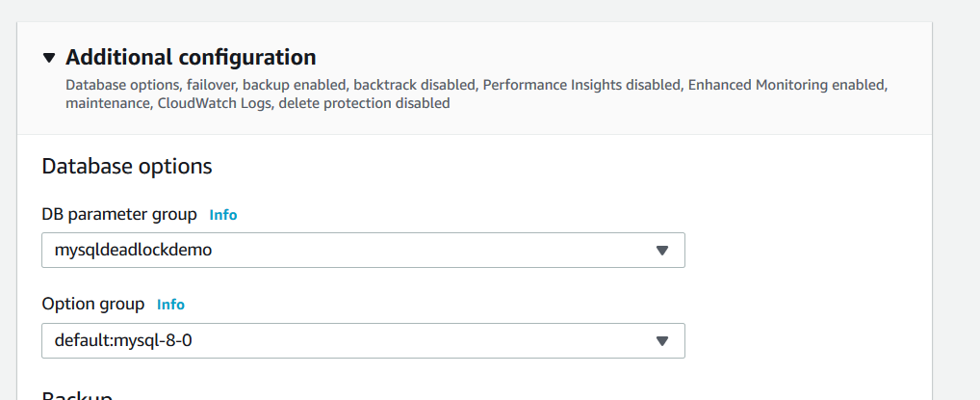The image size is (980, 400).
Task: Click the 'Performance Insights disabled' summary text
Action: point(580,85)
